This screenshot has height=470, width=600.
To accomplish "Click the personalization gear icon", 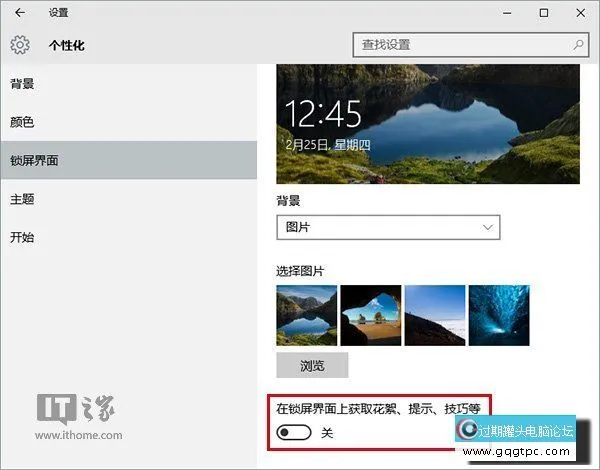I will pos(20,45).
